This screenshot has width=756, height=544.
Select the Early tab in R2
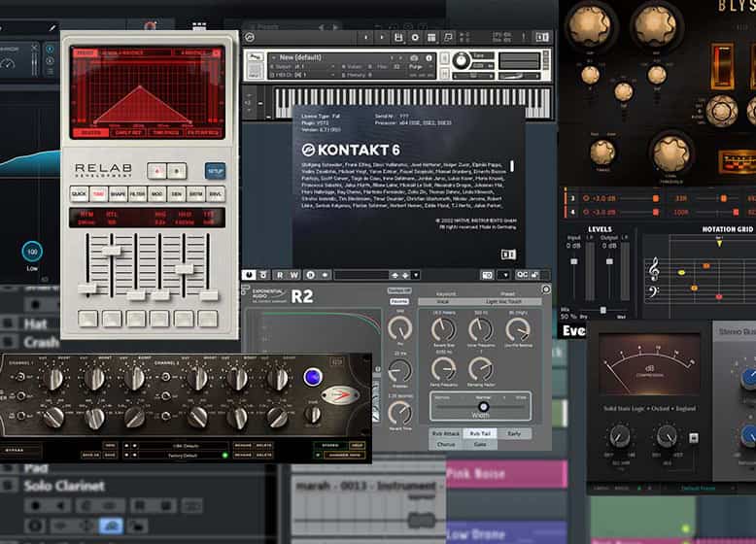pyautogui.click(x=514, y=433)
